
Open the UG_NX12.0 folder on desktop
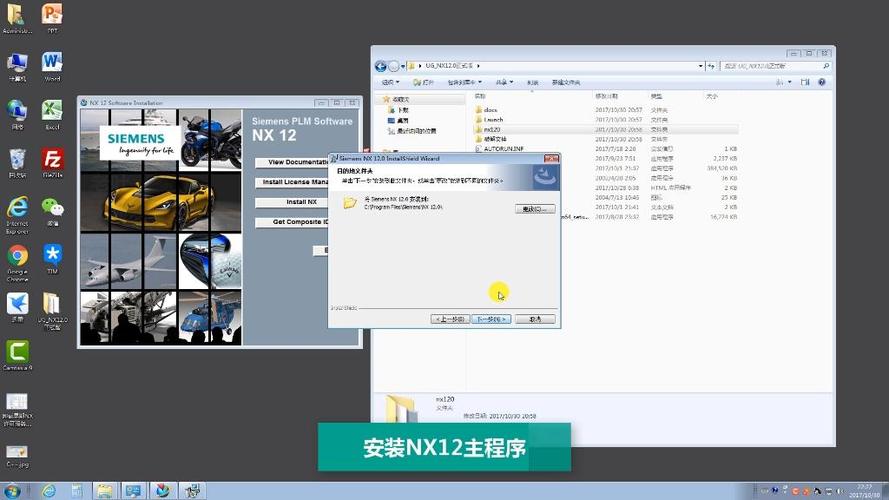(x=52, y=311)
